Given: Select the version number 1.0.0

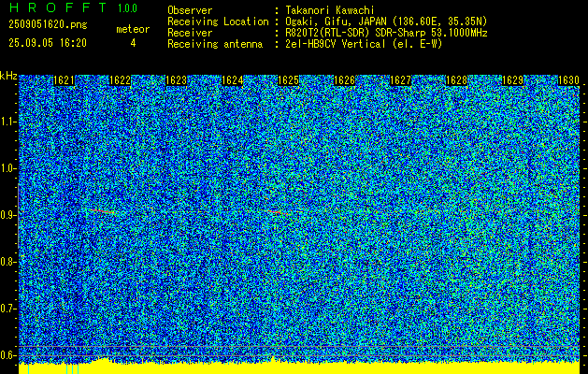Looking at the screenshot, I should [127, 7].
